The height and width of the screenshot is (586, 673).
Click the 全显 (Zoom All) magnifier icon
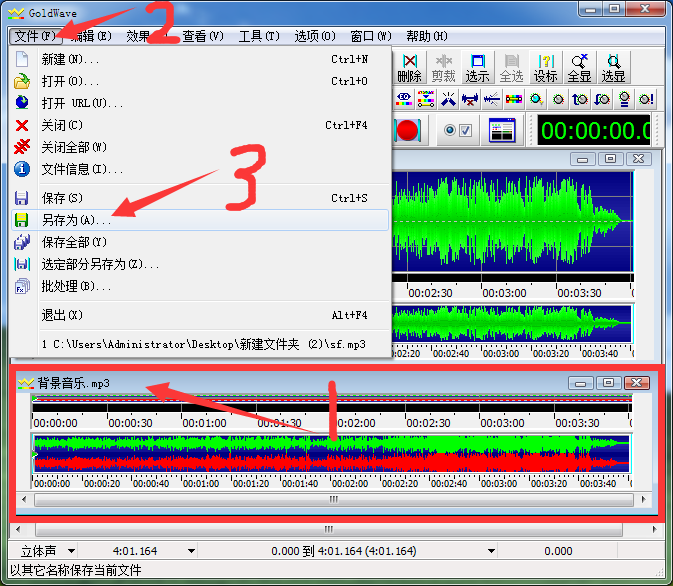(579, 67)
